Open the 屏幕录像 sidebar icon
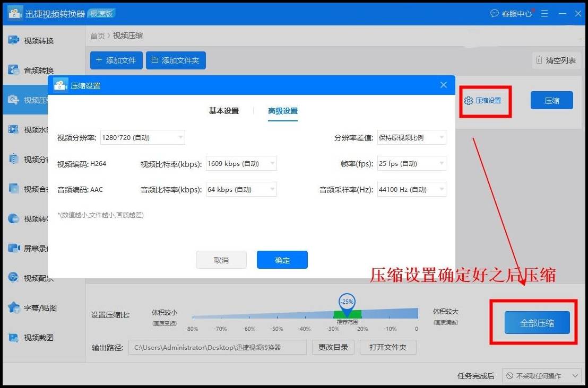588x388 pixels. click(13, 248)
